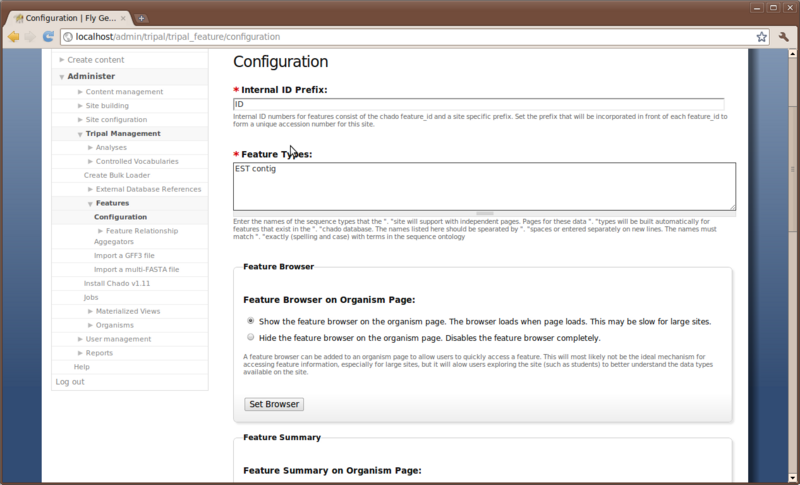
Task: Open the Analyses link
Action: pos(111,147)
